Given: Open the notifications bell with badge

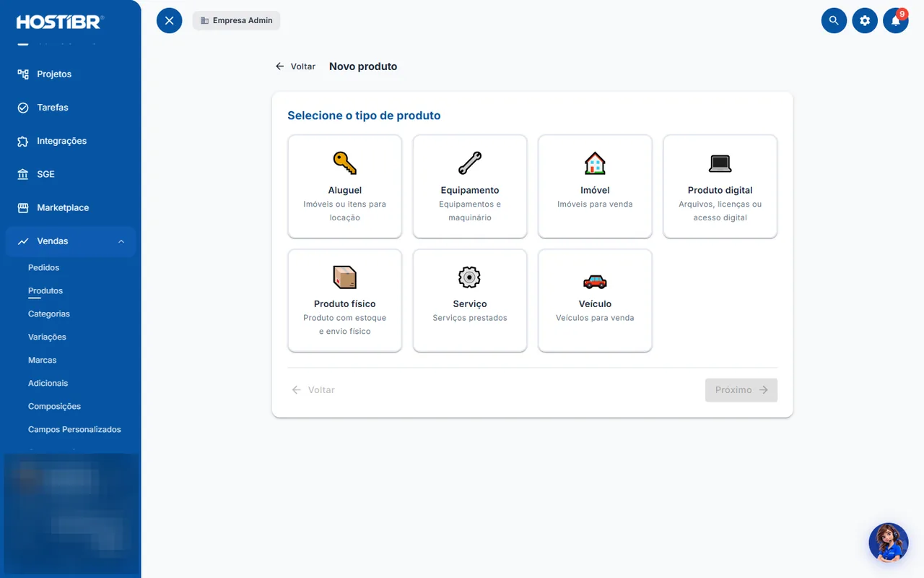Looking at the screenshot, I should click(896, 20).
